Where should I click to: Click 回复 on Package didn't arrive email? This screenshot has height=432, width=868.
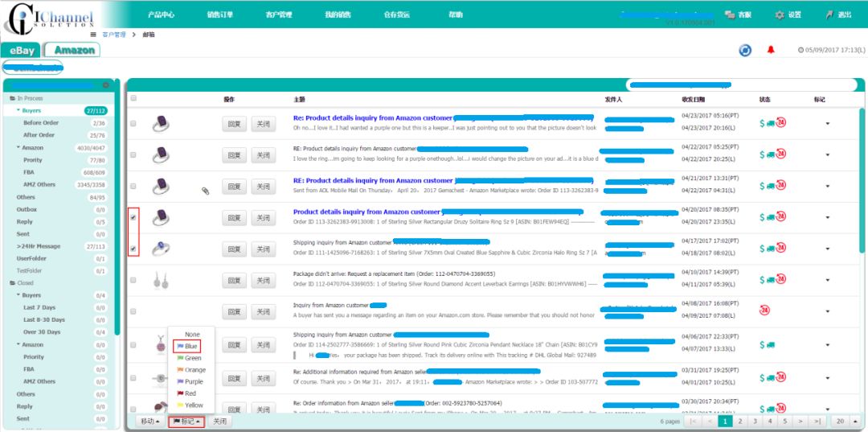point(234,280)
